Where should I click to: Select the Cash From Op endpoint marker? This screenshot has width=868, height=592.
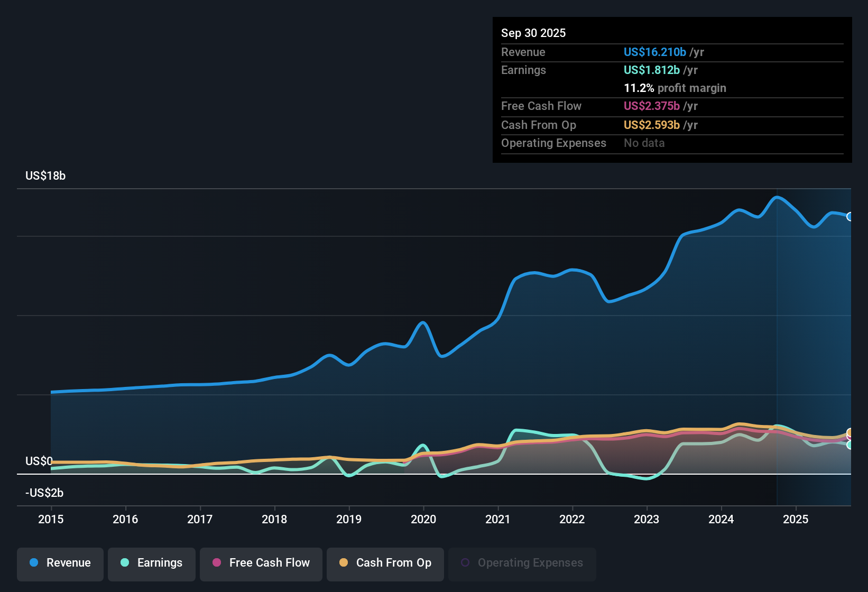[x=850, y=431]
